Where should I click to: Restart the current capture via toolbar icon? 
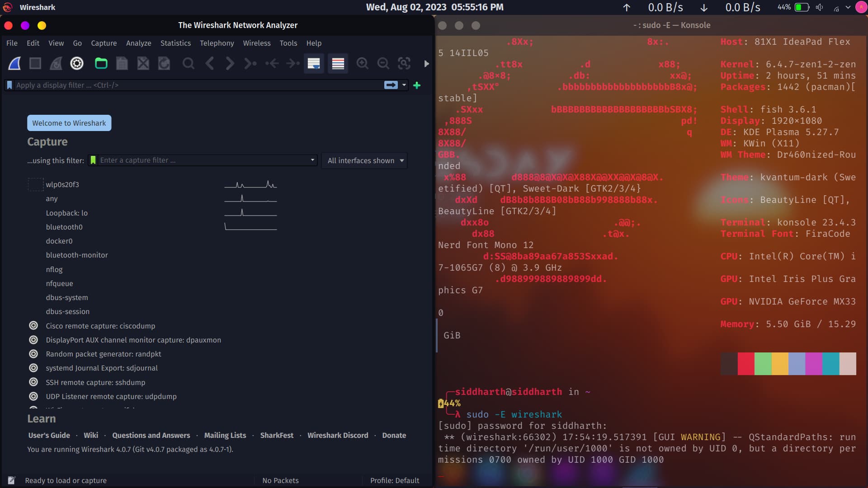[x=56, y=64]
